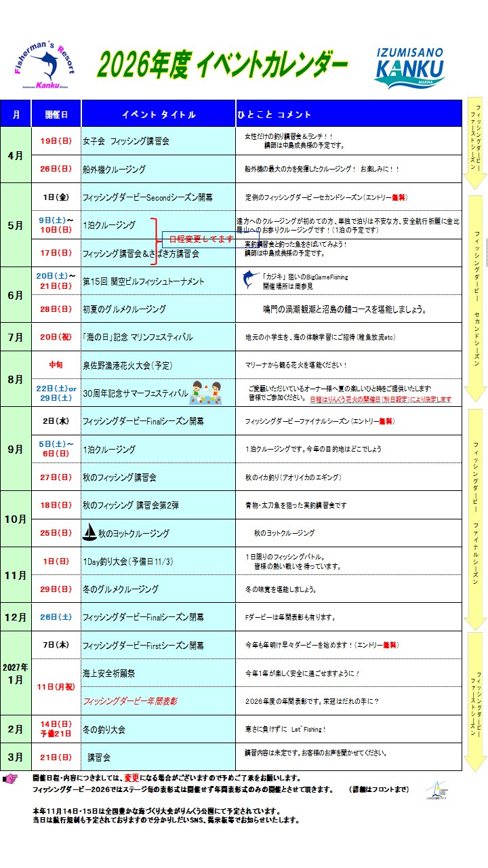Click the yellow セカンドシーズン arrow on right
Image resolution: width=488 pixels, height=868 pixels.
(476, 298)
